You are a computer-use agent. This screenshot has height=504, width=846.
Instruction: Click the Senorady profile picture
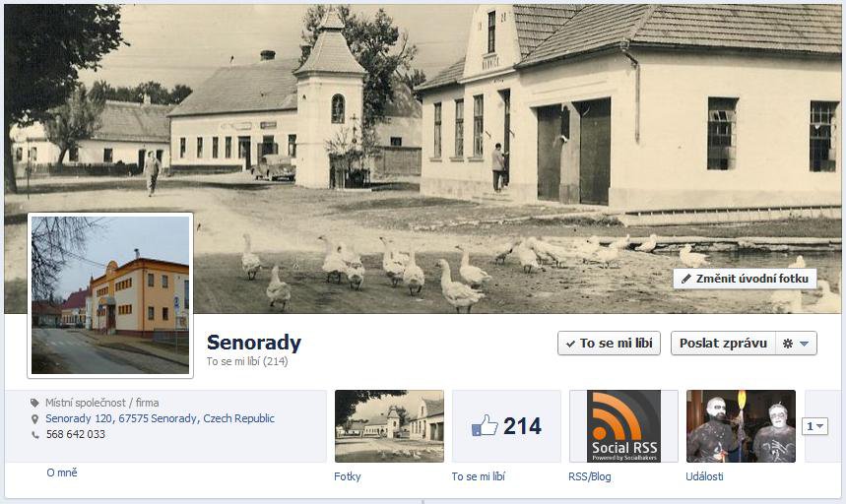click(110, 295)
